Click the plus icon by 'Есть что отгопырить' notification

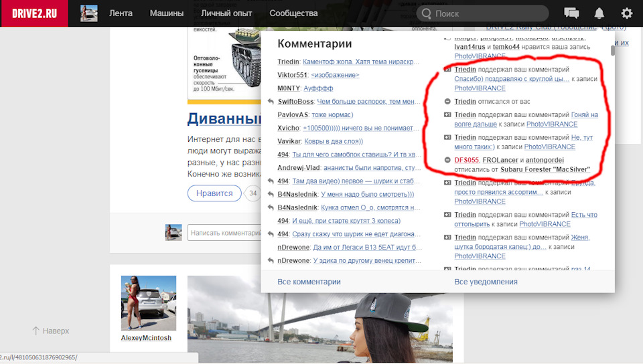pos(447,215)
